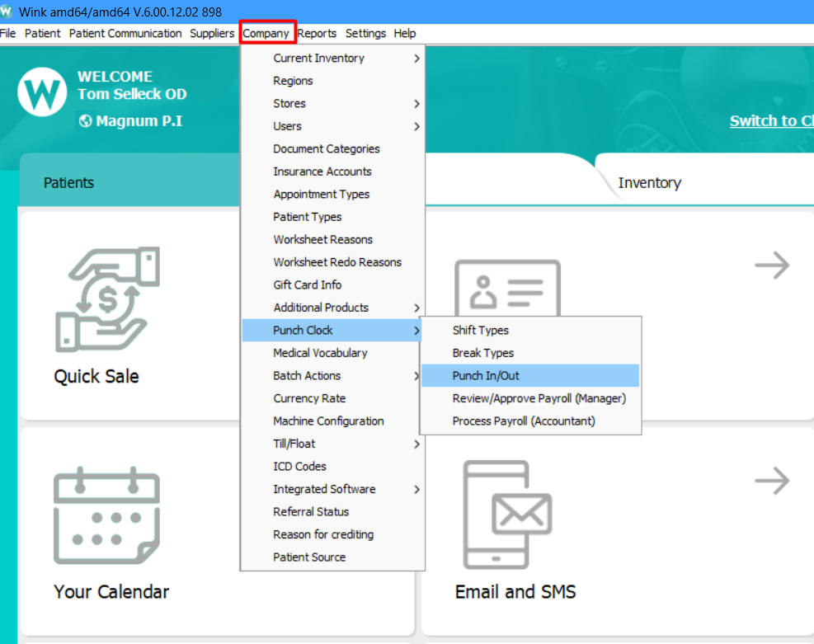This screenshot has height=644, width=814.
Task: Click the Wink app icon in title bar
Action: 7,12
